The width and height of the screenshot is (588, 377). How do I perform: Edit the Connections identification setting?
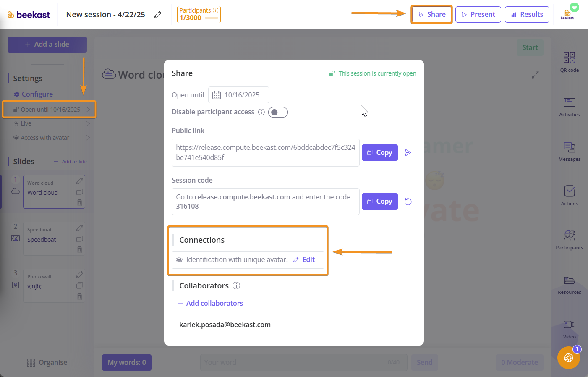304,260
